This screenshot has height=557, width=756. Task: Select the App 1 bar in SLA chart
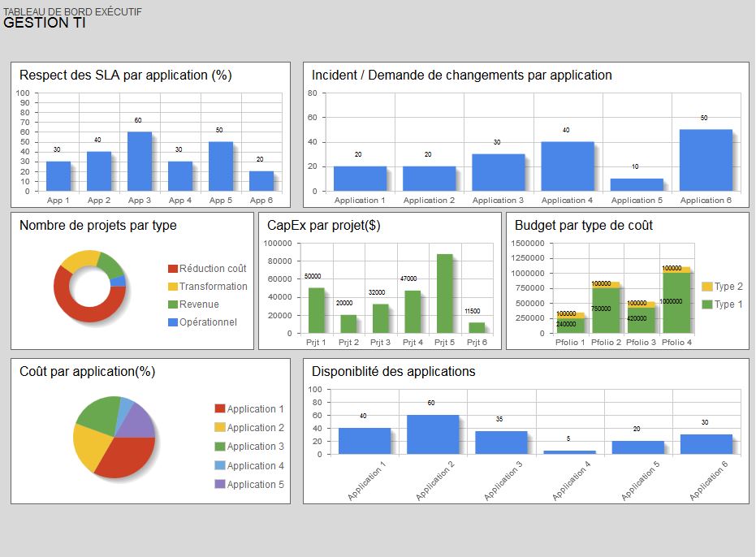pyautogui.click(x=58, y=176)
